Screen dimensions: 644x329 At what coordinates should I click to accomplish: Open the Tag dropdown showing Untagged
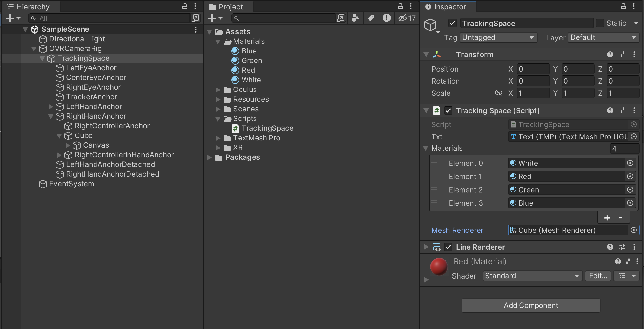[x=498, y=37]
